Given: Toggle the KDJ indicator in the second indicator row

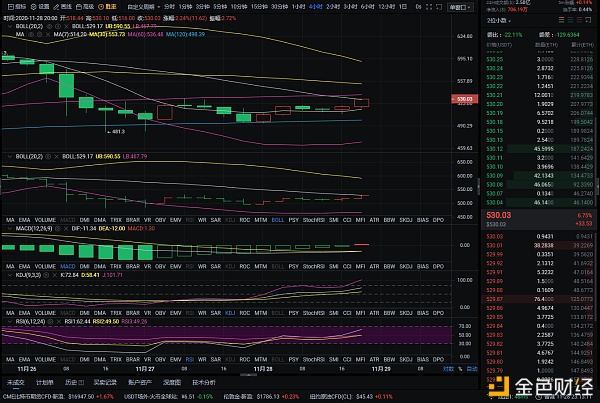Looking at the screenshot, I should pos(230,267).
